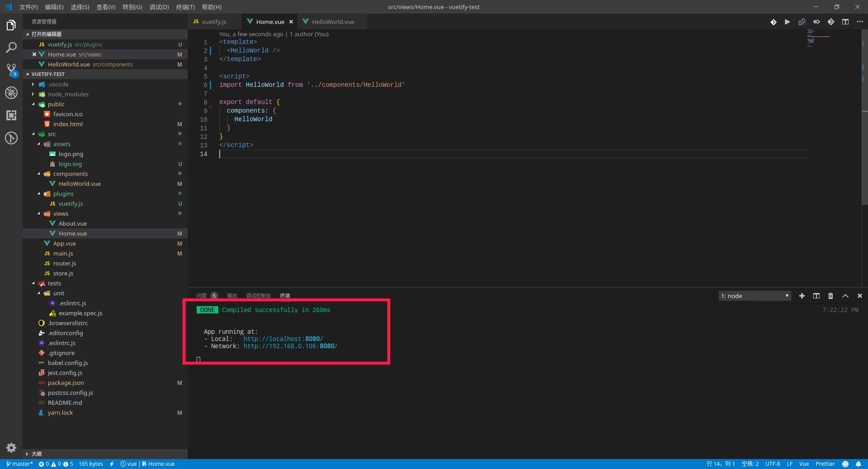868x469 pixels.
Task: Switch to the HelloWorld.vue editor tab
Action: [x=332, y=22]
